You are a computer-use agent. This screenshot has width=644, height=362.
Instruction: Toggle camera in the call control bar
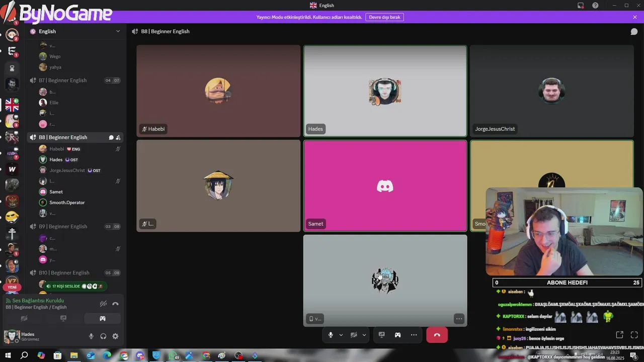pyautogui.click(x=354, y=335)
